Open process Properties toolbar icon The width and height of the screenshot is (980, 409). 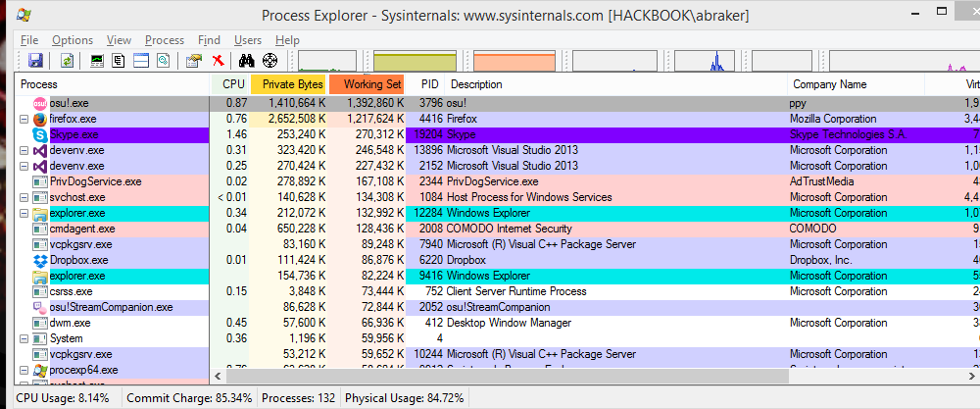click(x=194, y=61)
